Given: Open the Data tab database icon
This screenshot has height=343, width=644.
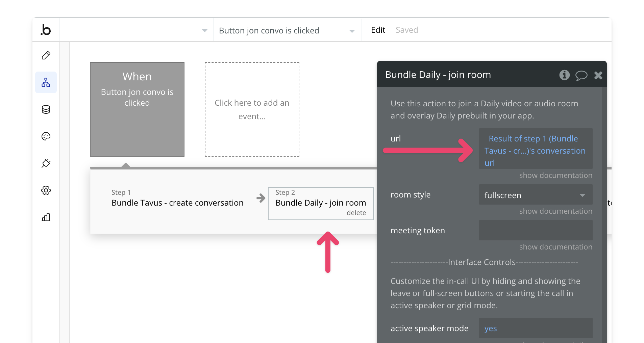Looking at the screenshot, I should [46, 109].
